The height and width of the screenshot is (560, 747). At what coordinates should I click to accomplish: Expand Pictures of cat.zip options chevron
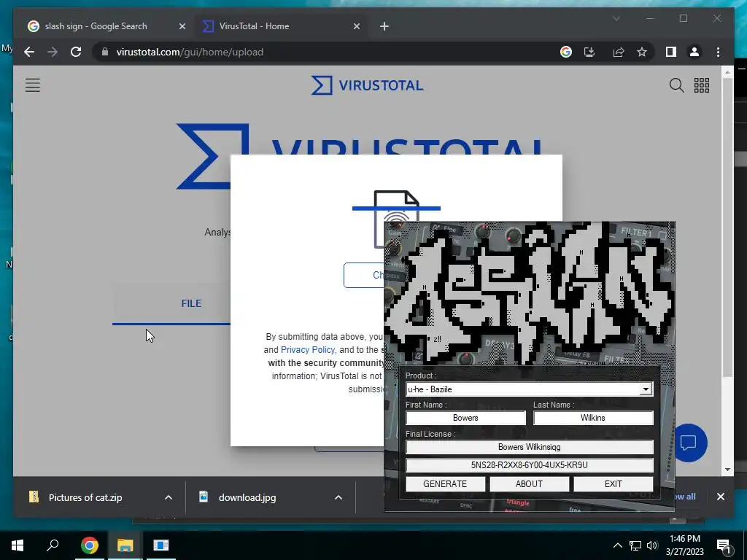[169, 497]
